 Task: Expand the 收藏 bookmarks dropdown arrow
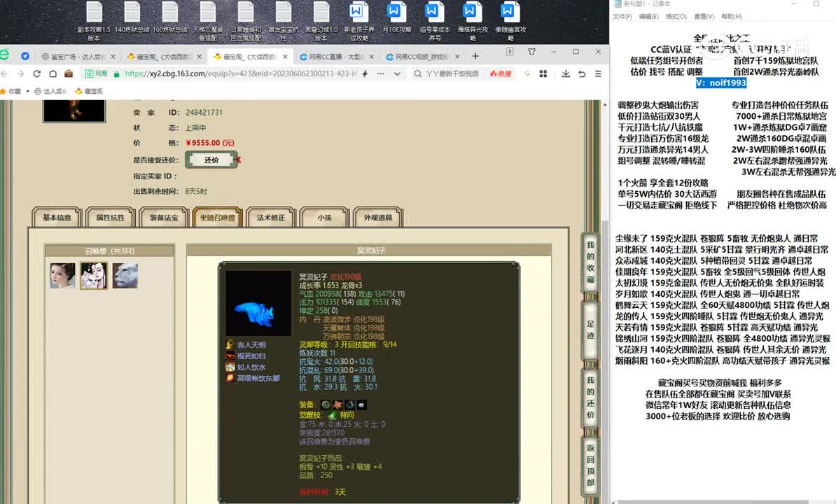pos(27,91)
